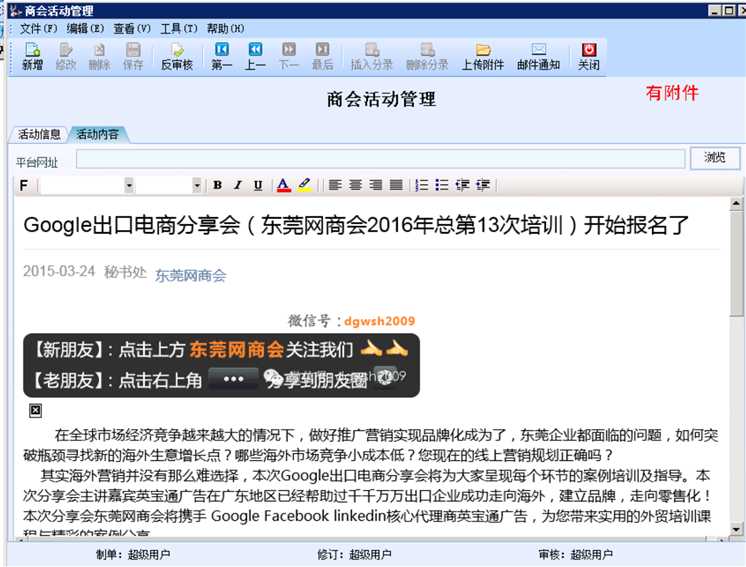The height and width of the screenshot is (567, 746).
Task: Open the 查看(V) menu
Action: click(132, 29)
